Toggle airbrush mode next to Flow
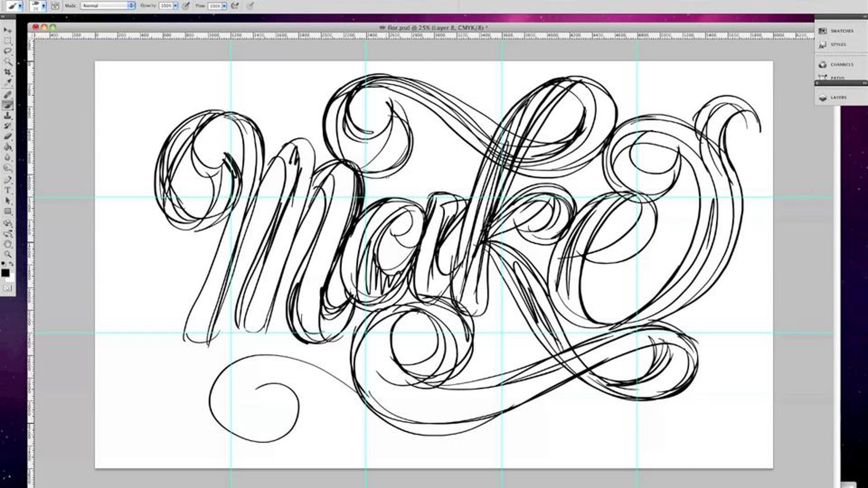The width and height of the screenshot is (868, 488). click(235, 6)
